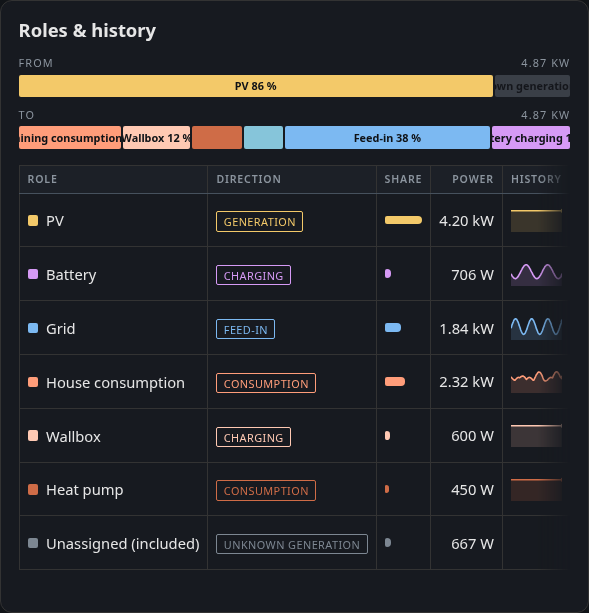589x613 pixels.
Task: Click the CHARGING badge in Battery row
Action: tap(253, 275)
